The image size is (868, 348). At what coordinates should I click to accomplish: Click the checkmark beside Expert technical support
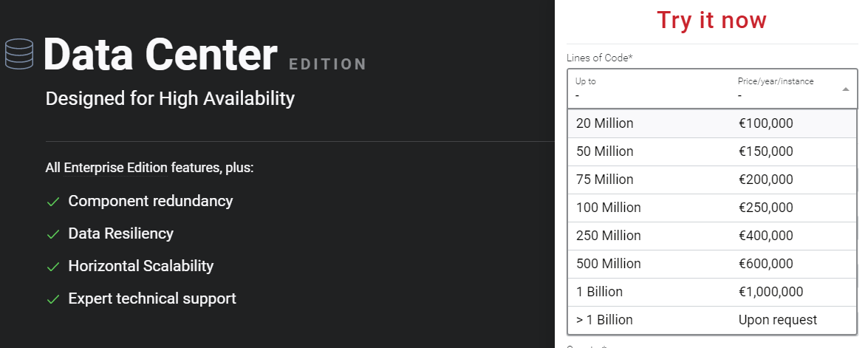pos(52,299)
